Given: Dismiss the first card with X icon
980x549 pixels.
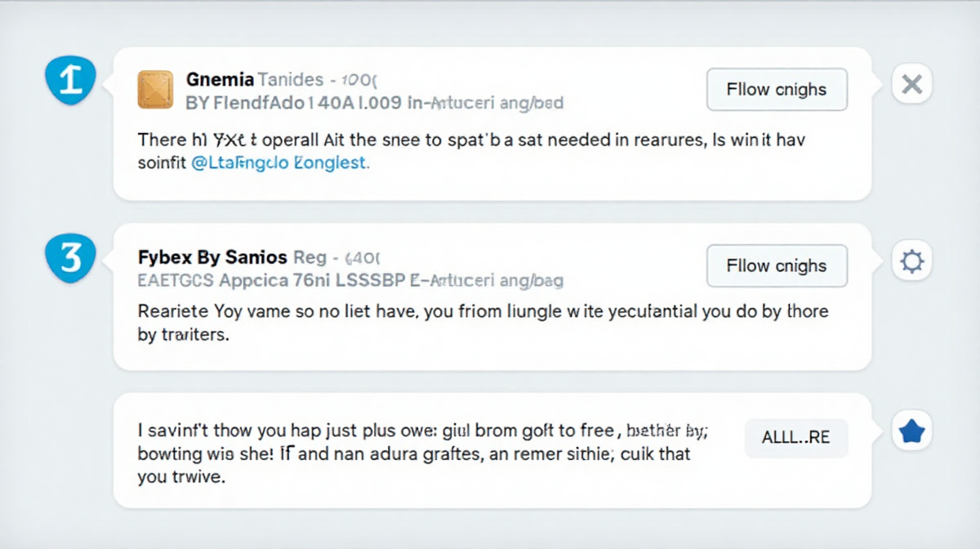Looking at the screenshot, I should click(912, 83).
